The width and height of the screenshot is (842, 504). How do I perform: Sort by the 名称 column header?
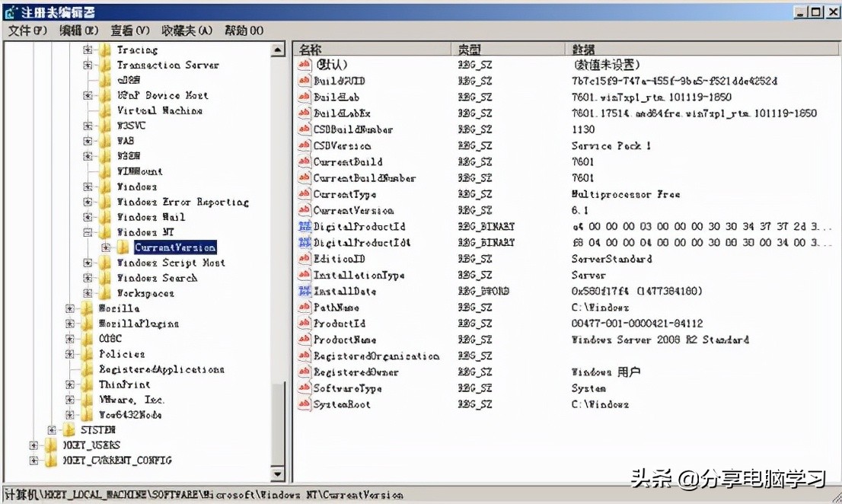click(372, 49)
